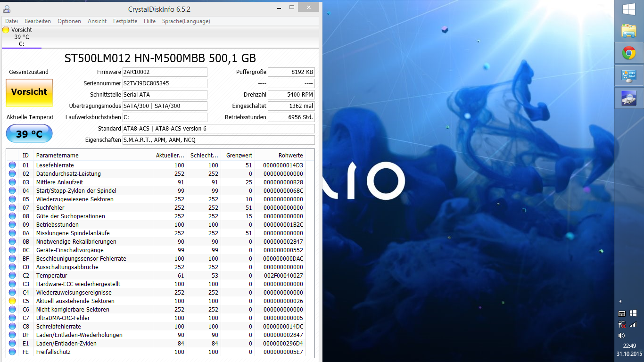Click the Parametername column header
644x362 pixels.
click(x=93, y=155)
